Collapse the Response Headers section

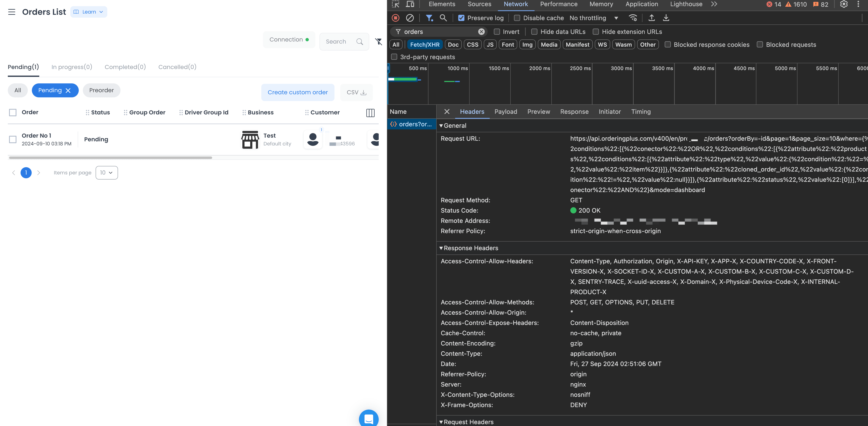click(469, 248)
